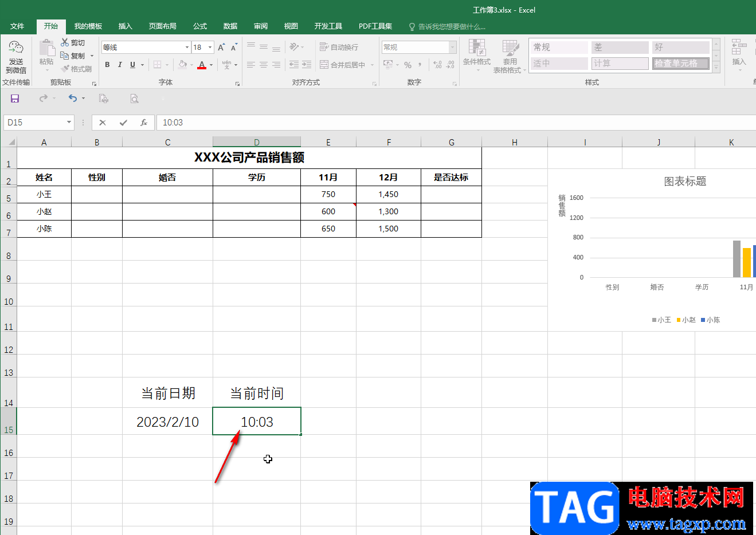Viewport: 756px width, 535px height.
Task: Click the Paste clipboard icon
Action: (46, 48)
